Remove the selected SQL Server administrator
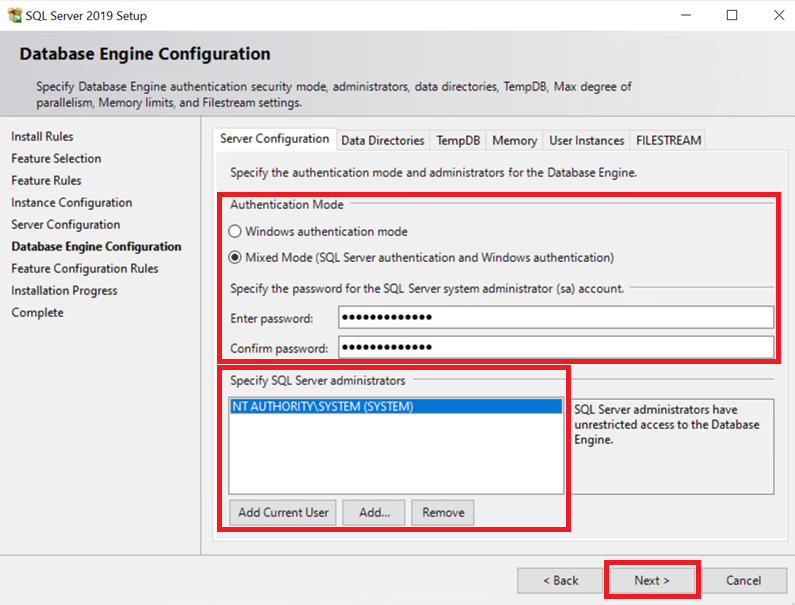 [443, 512]
